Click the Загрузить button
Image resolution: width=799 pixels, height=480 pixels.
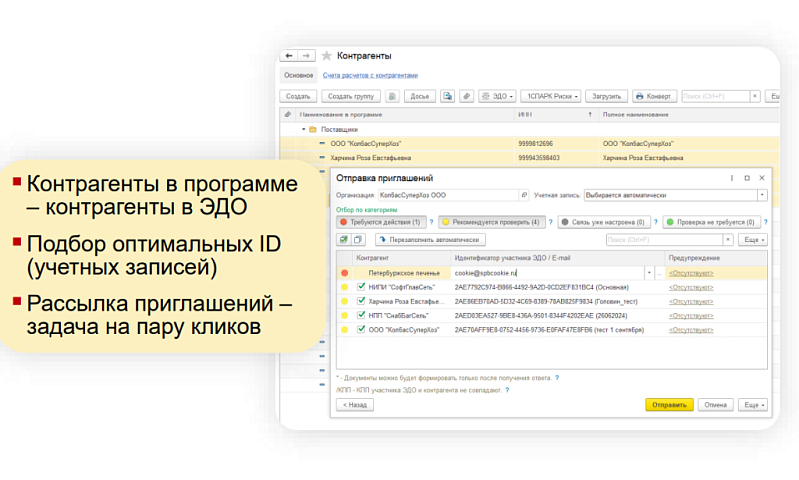point(606,96)
